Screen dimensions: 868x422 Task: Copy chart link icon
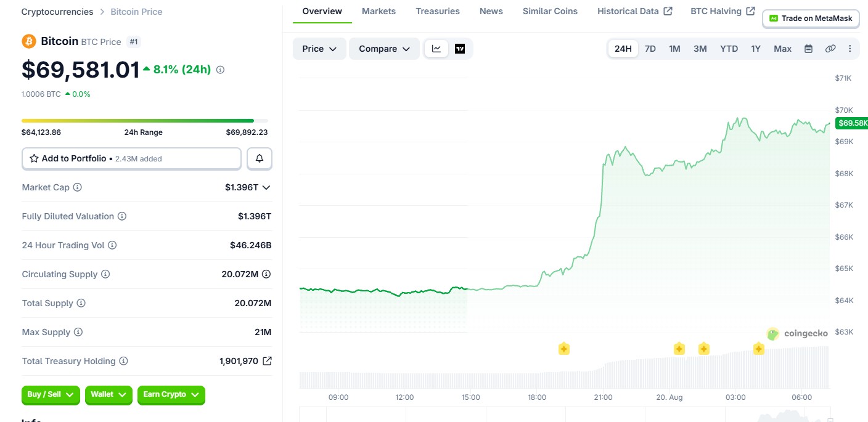(830, 49)
